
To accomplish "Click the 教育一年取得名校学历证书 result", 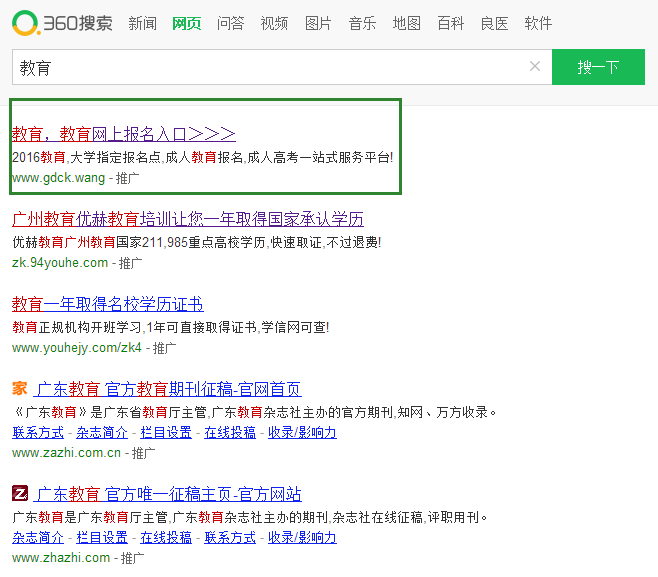I will (x=107, y=304).
